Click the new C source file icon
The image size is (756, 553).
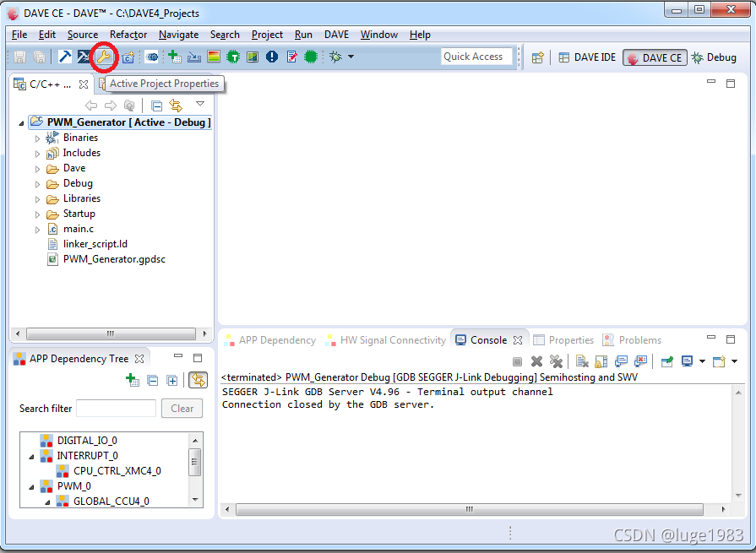click(128, 57)
